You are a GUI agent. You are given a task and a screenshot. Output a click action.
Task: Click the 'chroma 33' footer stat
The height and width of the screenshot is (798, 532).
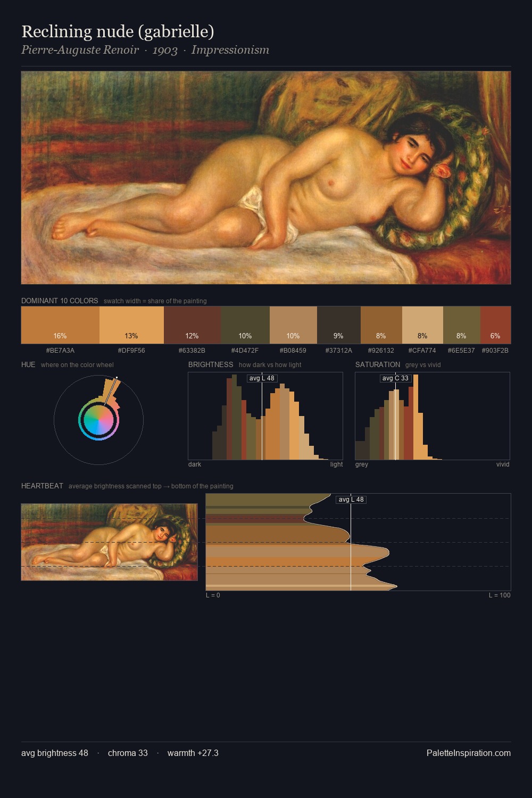point(128,753)
